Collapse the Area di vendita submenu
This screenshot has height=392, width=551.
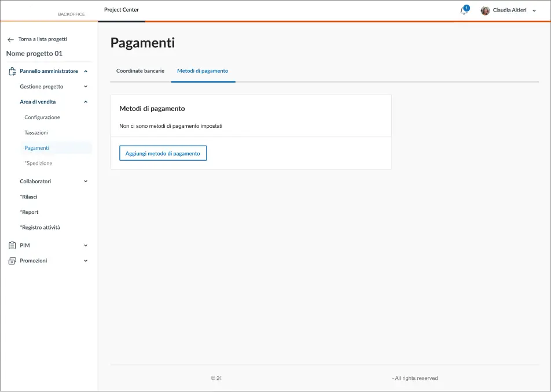pyautogui.click(x=86, y=102)
